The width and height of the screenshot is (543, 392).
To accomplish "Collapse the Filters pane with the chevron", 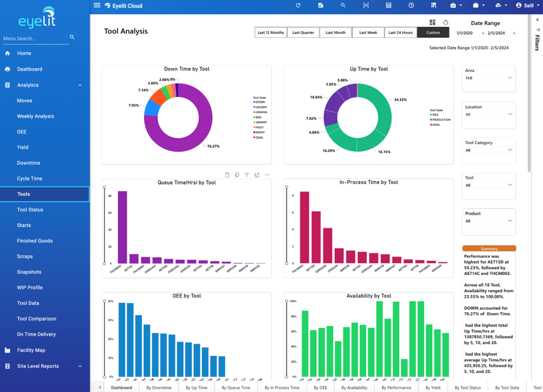I will click(538, 20).
